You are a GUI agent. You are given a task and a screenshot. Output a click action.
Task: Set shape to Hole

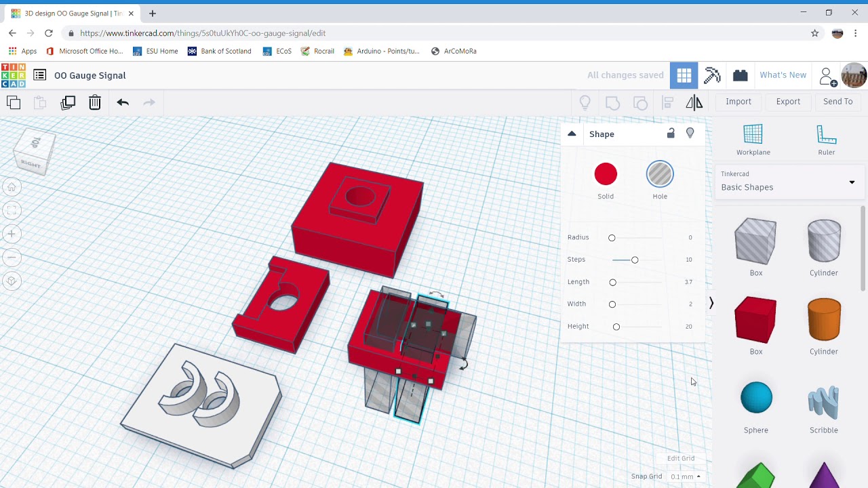tap(660, 175)
